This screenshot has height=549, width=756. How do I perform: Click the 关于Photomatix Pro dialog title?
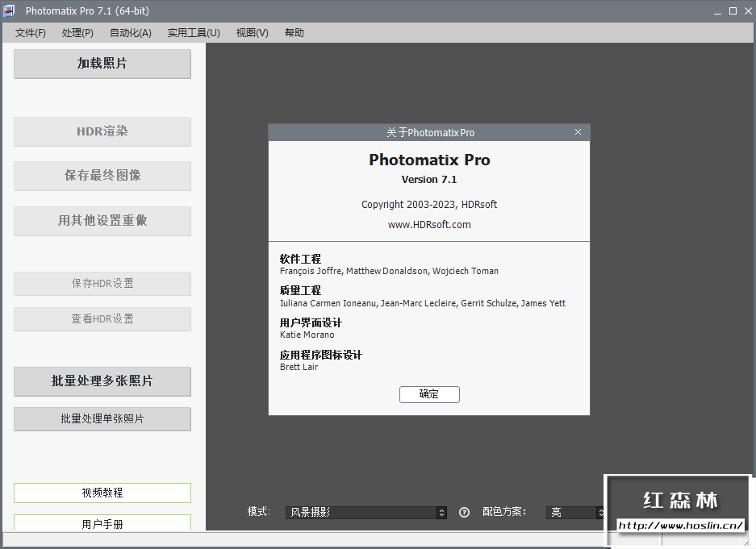click(x=431, y=132)
